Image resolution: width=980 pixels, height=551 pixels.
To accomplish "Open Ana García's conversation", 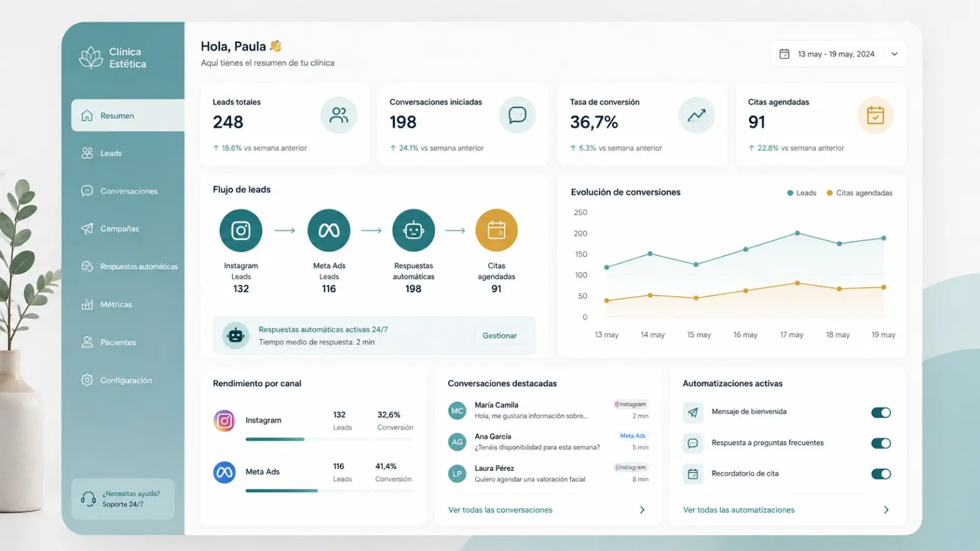I will [548, 441].
